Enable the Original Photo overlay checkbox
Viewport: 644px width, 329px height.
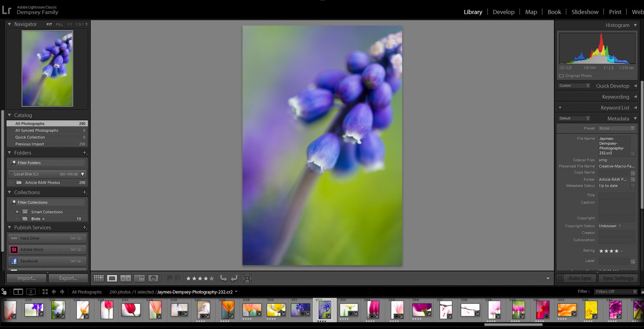tap(561, 76)
